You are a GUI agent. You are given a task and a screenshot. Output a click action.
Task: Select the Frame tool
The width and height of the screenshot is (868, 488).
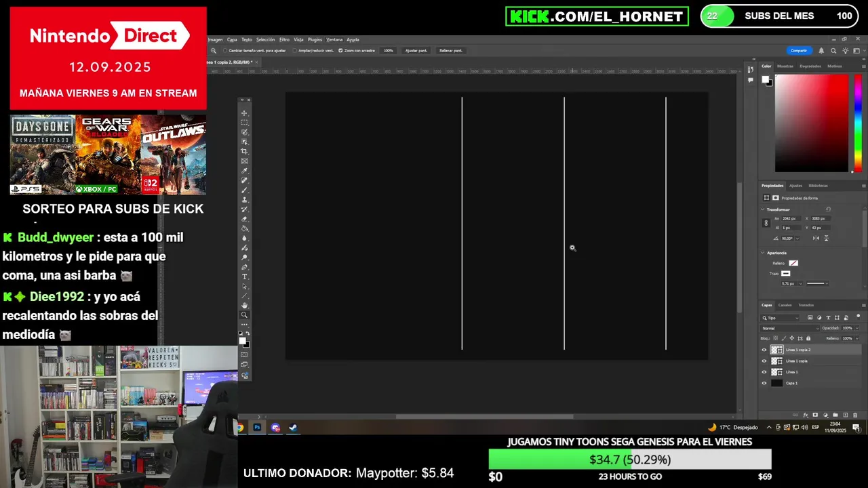tap(244, 161)
